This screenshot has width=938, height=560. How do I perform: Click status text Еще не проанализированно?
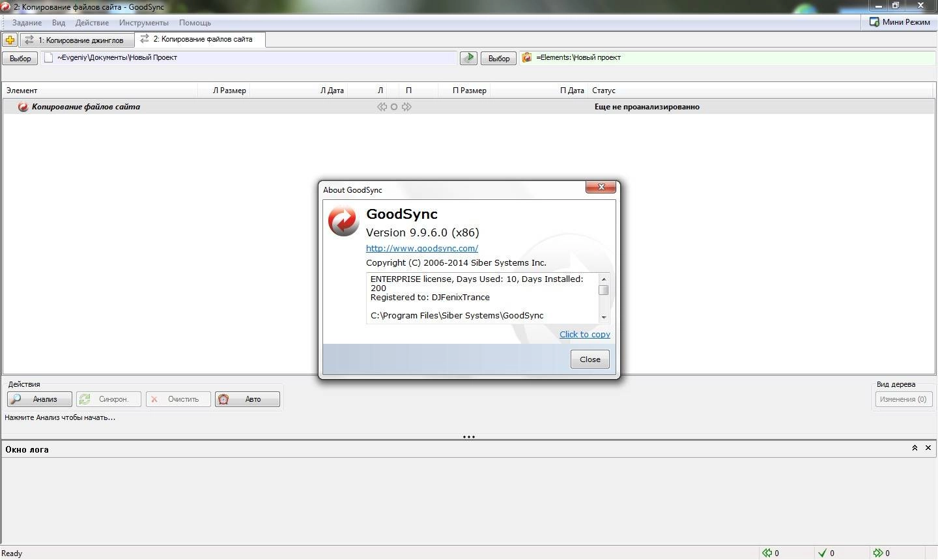tap(647, 107)
